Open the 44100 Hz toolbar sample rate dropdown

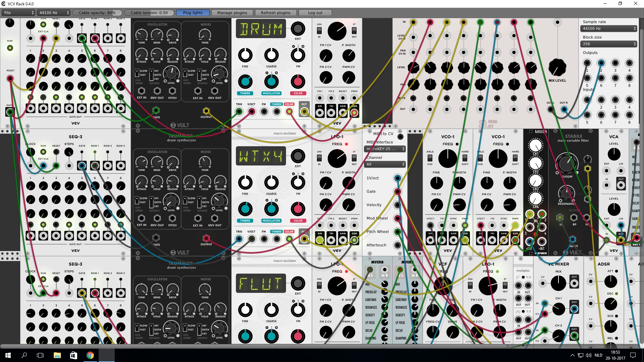pos(54,13)
